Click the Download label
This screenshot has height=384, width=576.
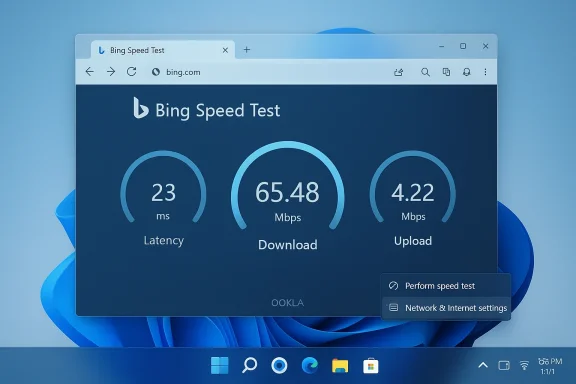pos(288,245)
